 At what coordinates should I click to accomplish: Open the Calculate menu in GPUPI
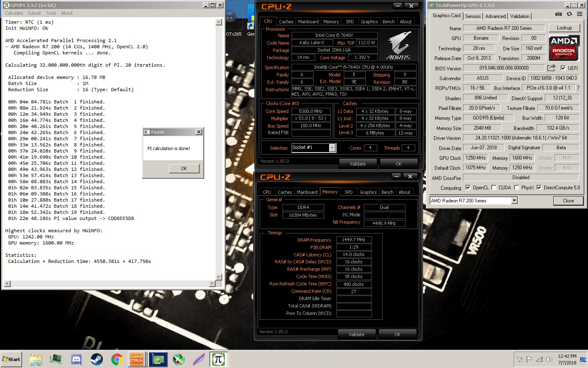(x=14, y=13)
